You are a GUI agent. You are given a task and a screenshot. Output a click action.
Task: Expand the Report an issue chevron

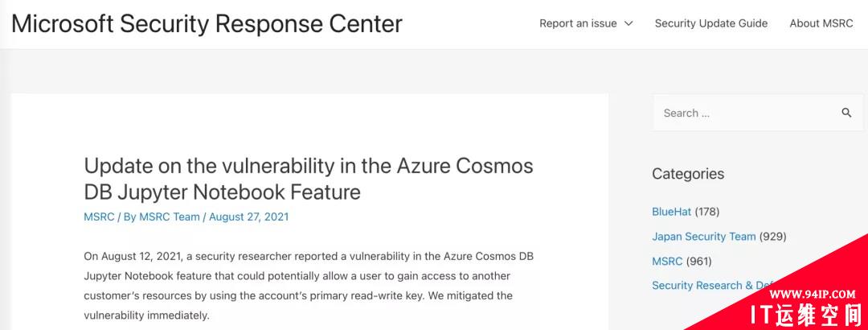coord(628,23)
